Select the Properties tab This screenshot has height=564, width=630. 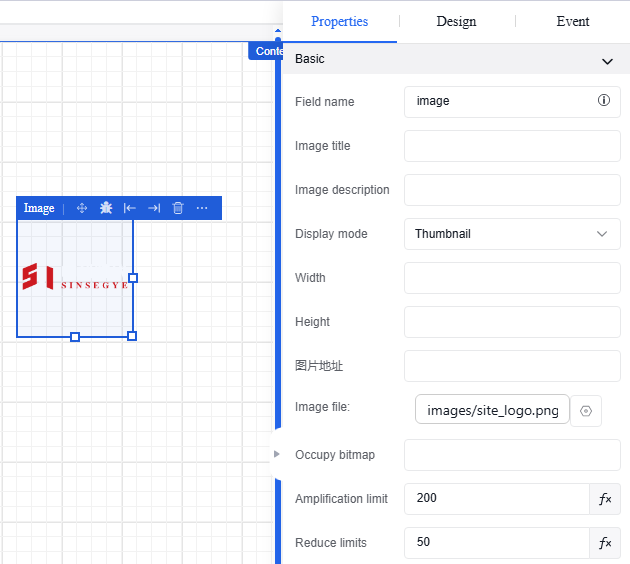click(339, 21)
